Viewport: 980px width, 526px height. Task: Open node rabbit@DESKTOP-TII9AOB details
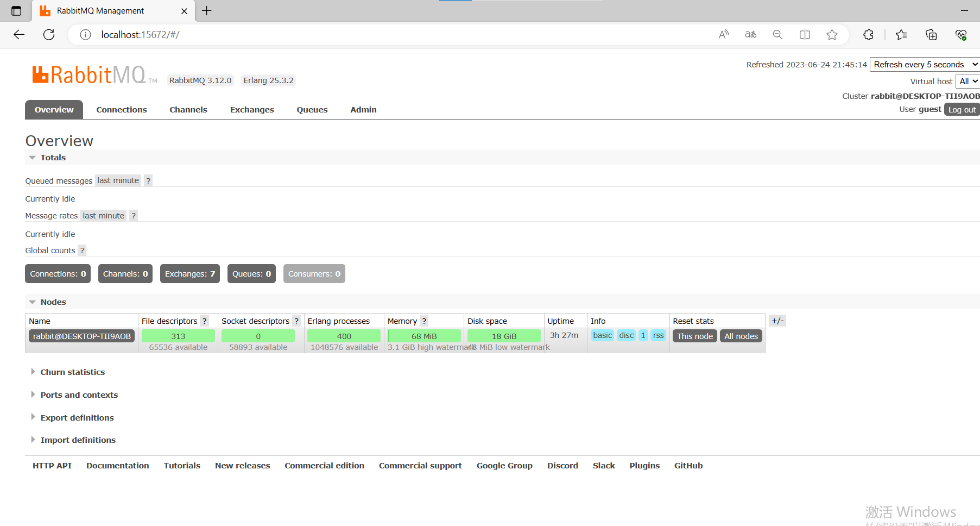click(82, 336)
